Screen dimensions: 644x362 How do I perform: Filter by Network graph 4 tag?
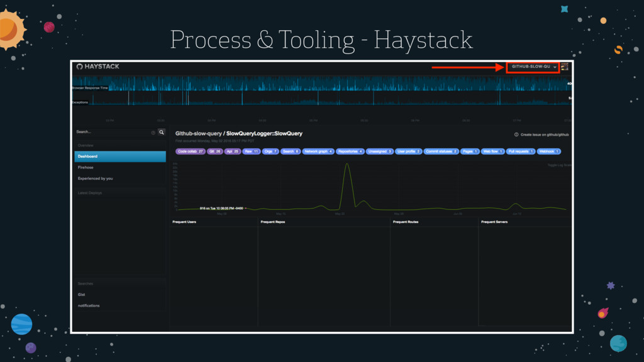tap(318, 151)
